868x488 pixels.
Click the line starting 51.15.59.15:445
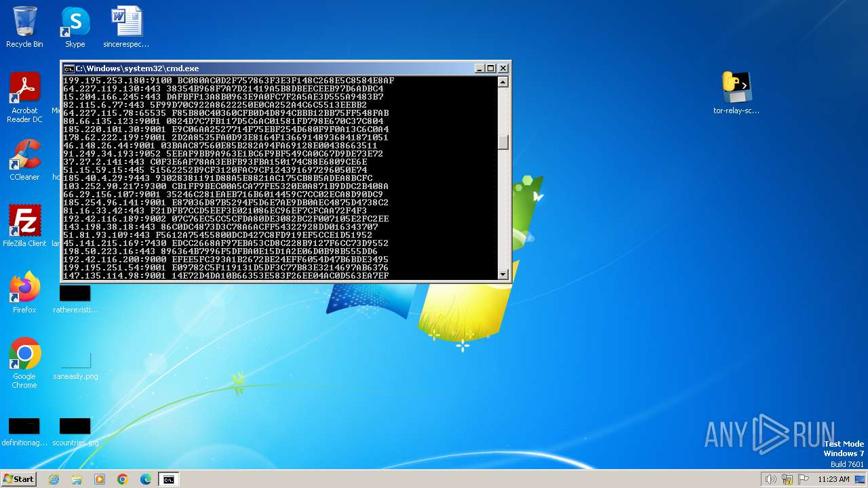pos(215,170)
